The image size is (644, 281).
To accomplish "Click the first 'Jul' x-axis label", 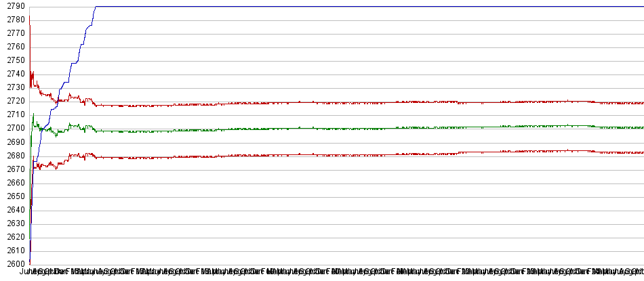I will click(x=28, y=272).
